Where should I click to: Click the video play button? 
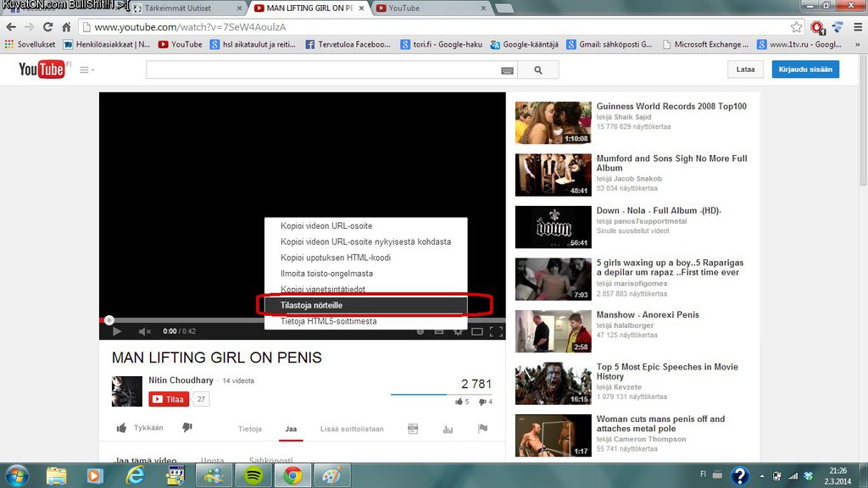click(117, 331)
